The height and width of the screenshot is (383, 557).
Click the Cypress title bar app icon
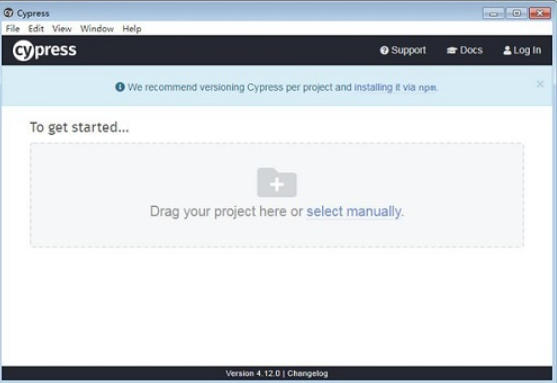point(9,13)
